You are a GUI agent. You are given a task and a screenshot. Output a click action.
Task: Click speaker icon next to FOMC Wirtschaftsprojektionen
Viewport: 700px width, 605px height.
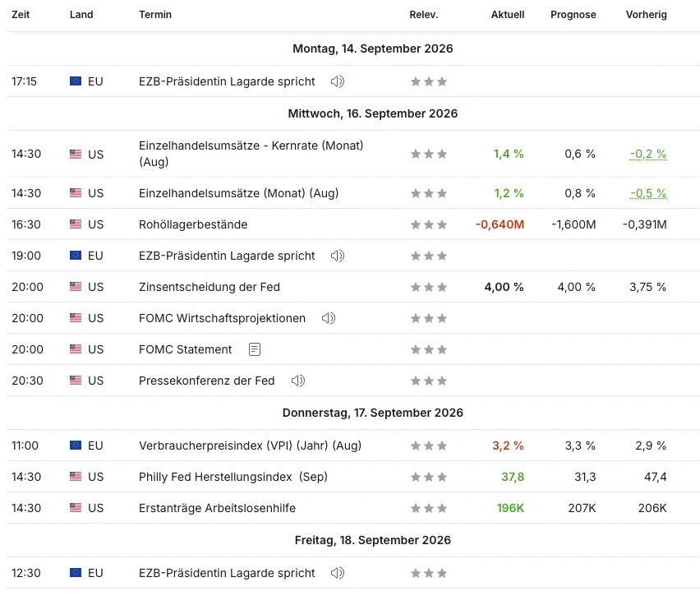329,318
